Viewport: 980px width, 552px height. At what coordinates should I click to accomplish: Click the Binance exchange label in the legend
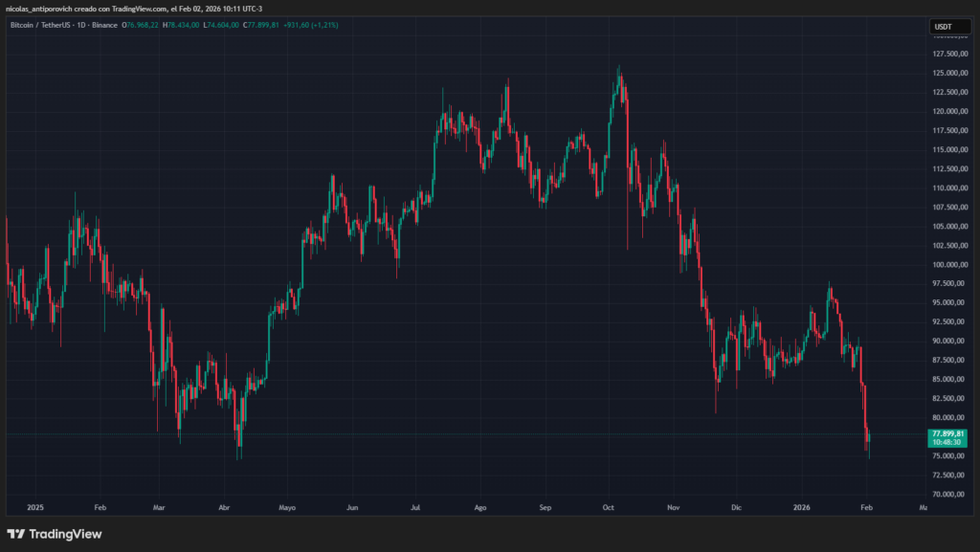coord(103,28)
